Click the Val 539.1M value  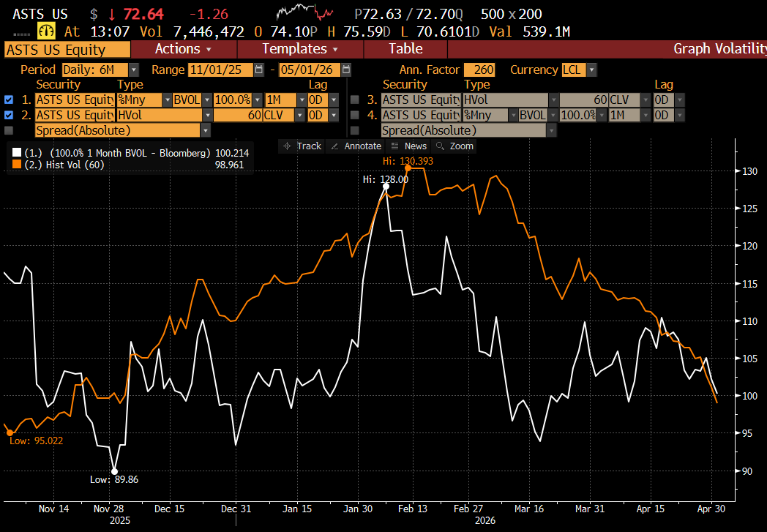click(547, 31)
